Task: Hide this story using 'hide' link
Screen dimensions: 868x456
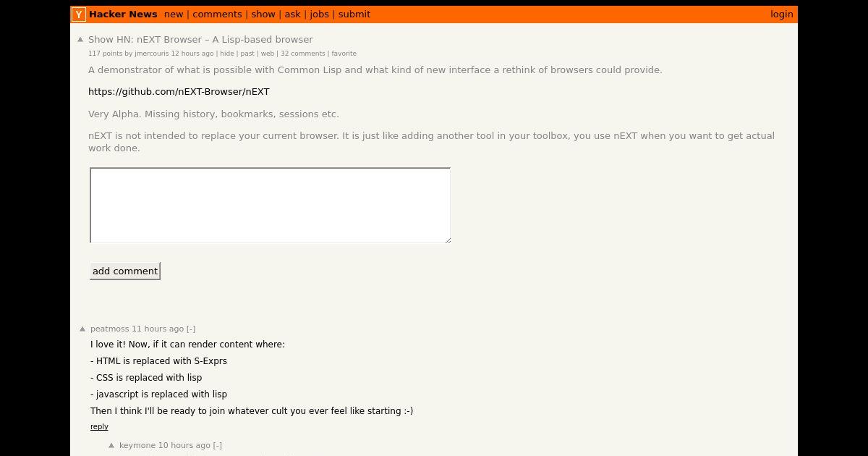Action: coord(227,54)
